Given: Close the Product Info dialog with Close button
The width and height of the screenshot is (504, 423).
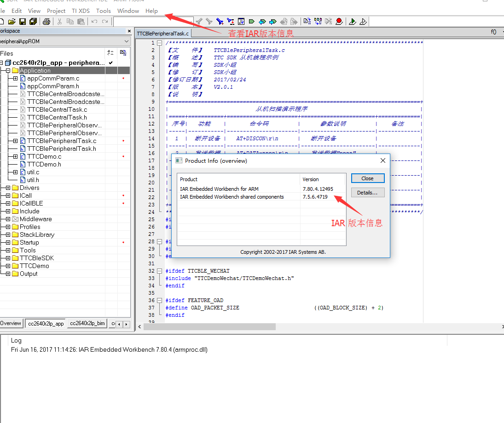Looking at the screenshot, I should click(367, 178).
